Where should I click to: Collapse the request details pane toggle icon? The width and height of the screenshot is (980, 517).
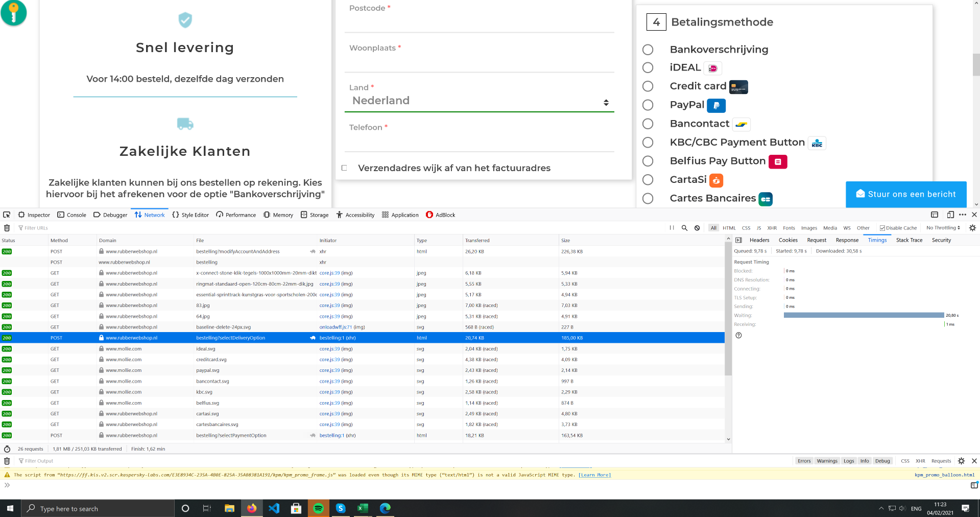click(738, 240)
